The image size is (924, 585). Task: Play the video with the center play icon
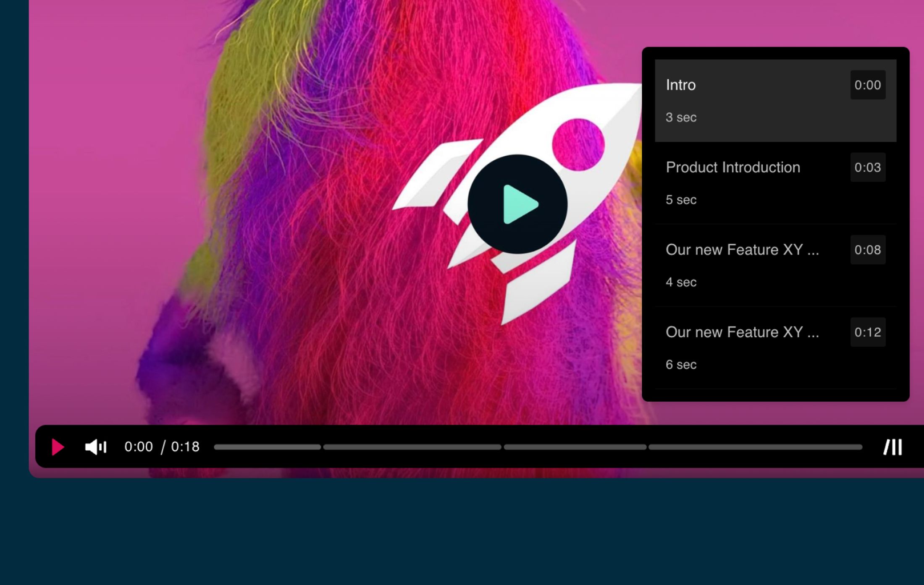click(519, 204)
